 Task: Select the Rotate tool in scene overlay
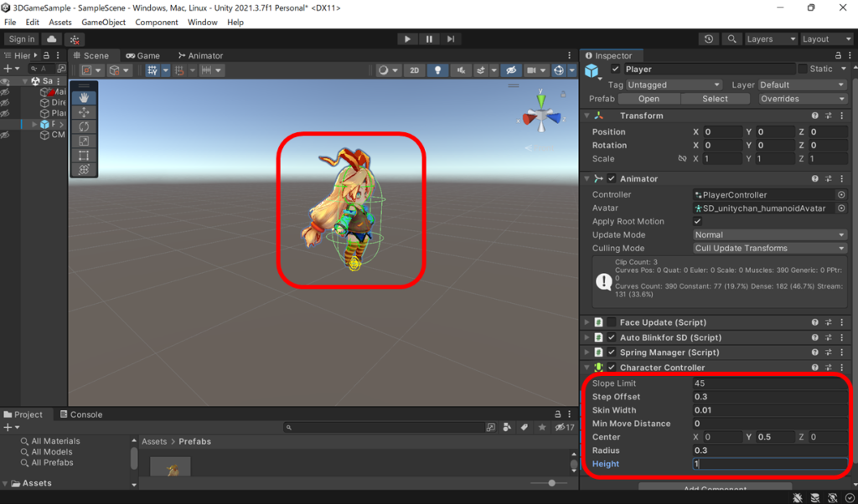coord(84,126)
